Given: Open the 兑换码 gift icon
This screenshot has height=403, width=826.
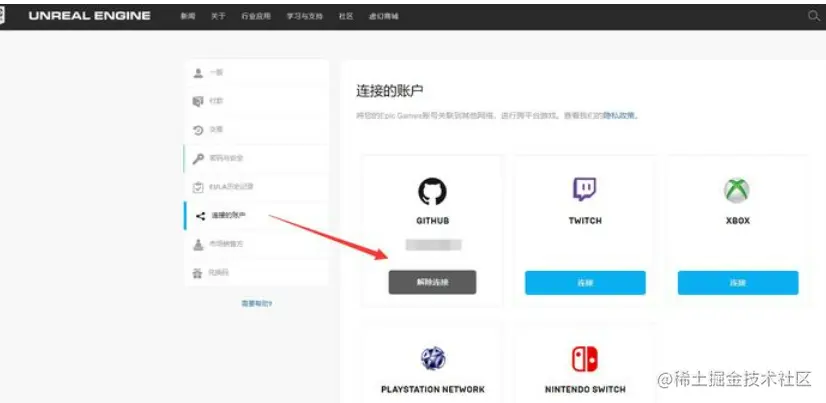Looking at the screenshot, I should (198, 273).
